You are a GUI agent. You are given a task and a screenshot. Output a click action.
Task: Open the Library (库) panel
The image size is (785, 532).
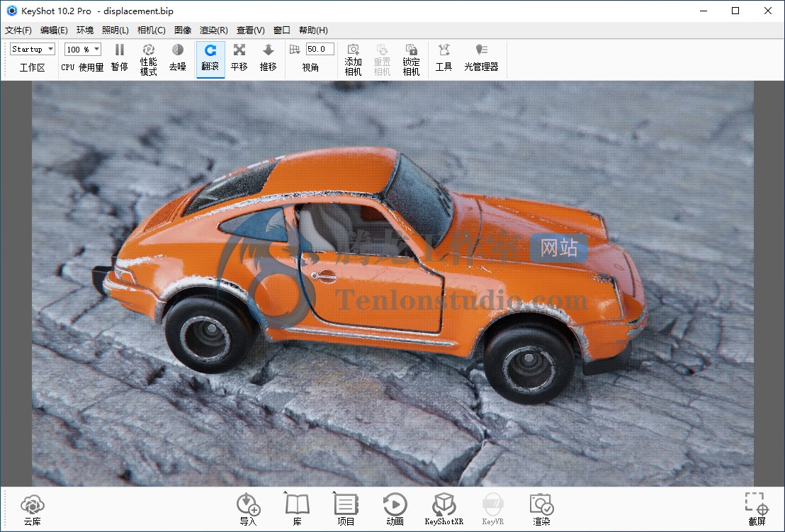click(298, 509)
